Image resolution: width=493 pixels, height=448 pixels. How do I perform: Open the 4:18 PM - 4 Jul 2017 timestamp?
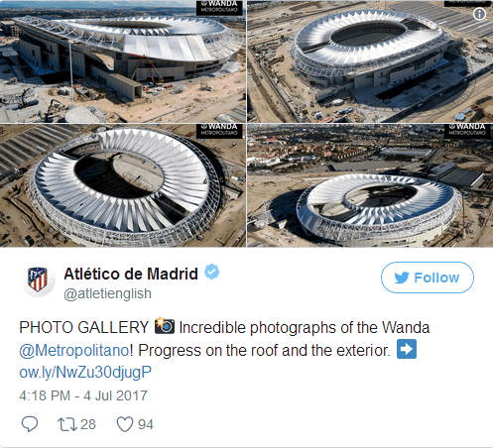tap(83, 395)
